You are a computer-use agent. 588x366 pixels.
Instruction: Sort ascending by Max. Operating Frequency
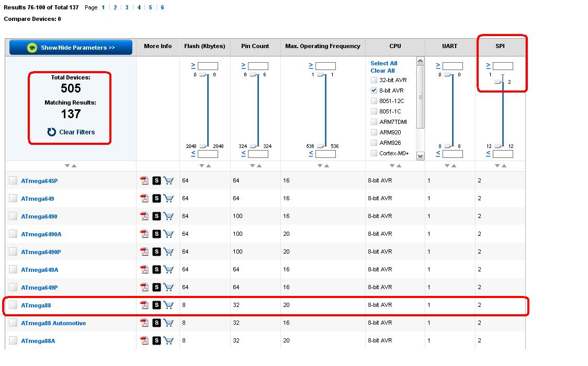326,166
